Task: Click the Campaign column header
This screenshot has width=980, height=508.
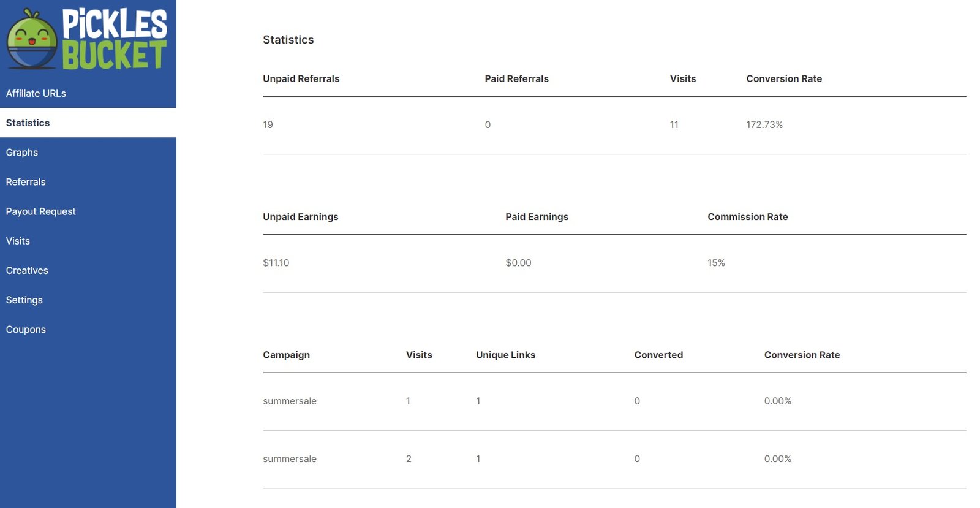Action: (286, 355)
